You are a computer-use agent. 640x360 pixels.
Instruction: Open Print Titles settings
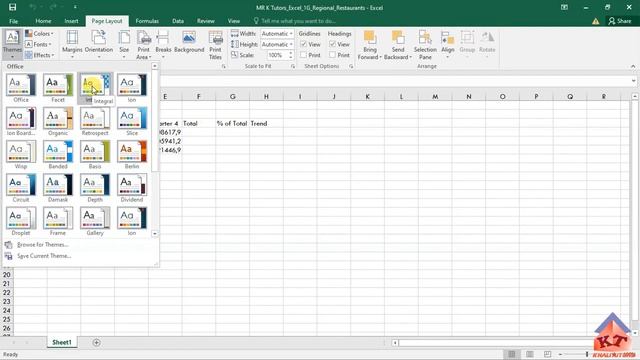(x=215, y=44)
